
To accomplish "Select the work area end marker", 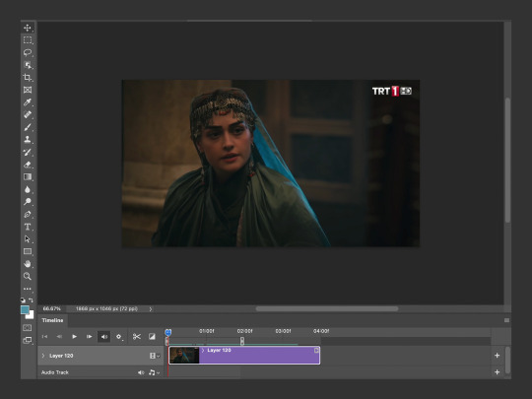I will (x=242, y=341).
